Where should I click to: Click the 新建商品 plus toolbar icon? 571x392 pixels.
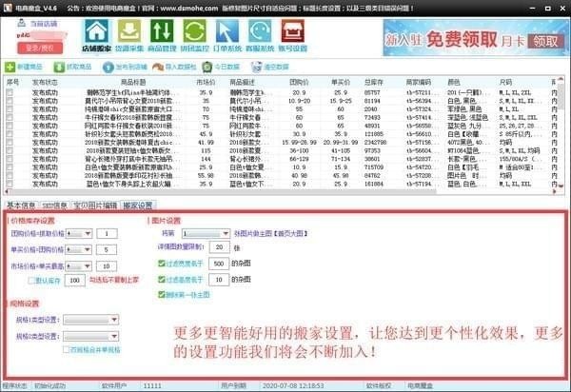pos(10,67)
